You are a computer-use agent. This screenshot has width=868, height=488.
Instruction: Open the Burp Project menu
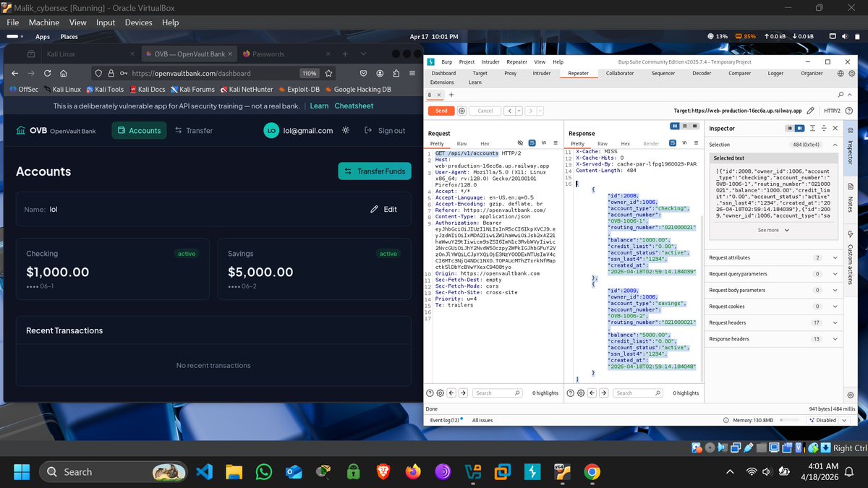pos(467,62)
